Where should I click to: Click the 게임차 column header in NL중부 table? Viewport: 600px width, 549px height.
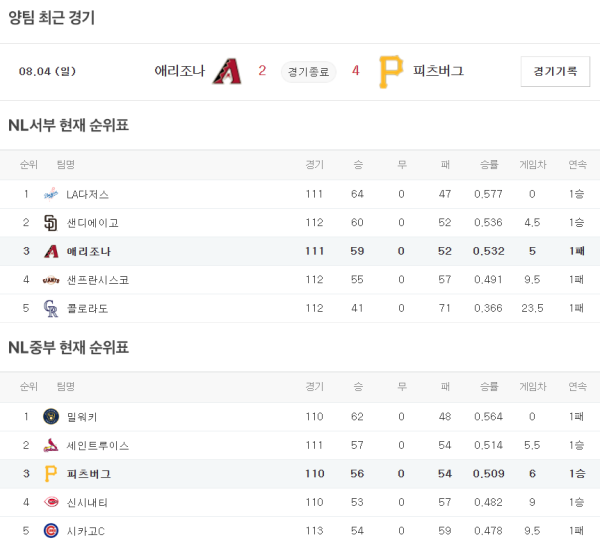pyautogui.click(x=533, y=386)
